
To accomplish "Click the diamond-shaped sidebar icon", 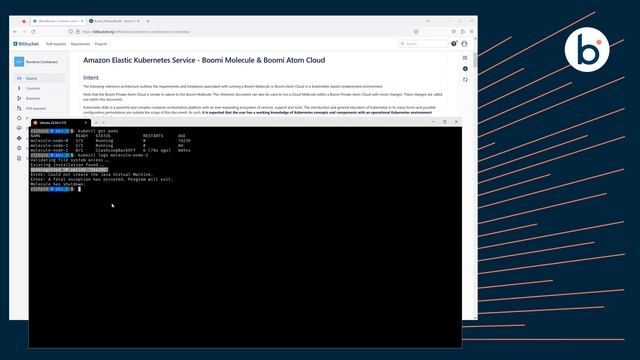I will point(19,138).
